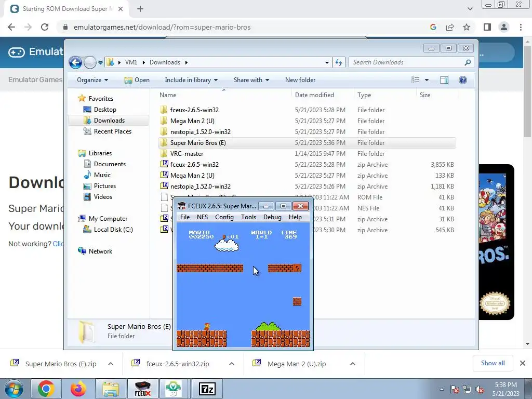This screenshot has height=399, width=532.
Task: Open the Tools menu in FCEUX
Action: click(x=248, y=217)
